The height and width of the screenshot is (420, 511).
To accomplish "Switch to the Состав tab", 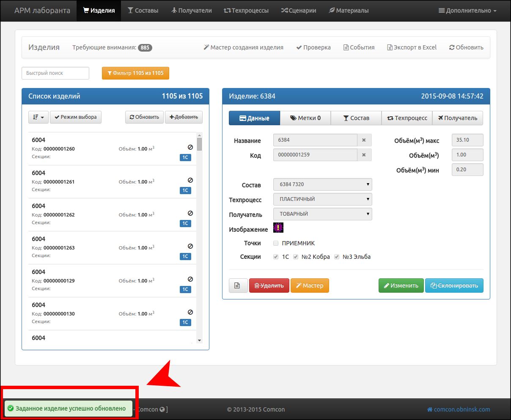I will click(x=356, y=118).
